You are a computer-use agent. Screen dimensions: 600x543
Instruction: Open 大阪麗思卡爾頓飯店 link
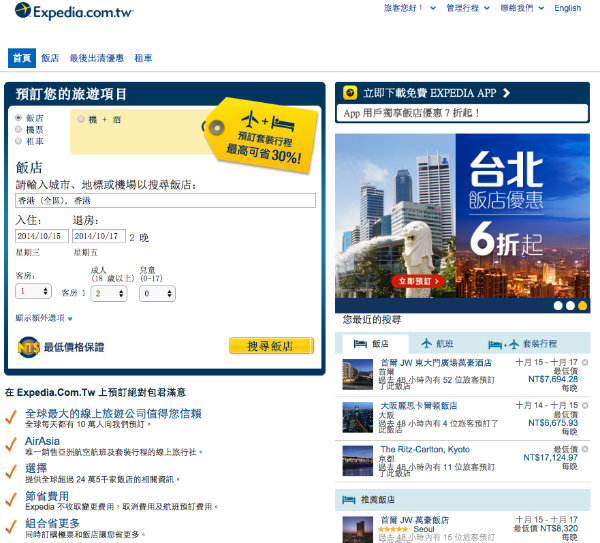point(419,406)
